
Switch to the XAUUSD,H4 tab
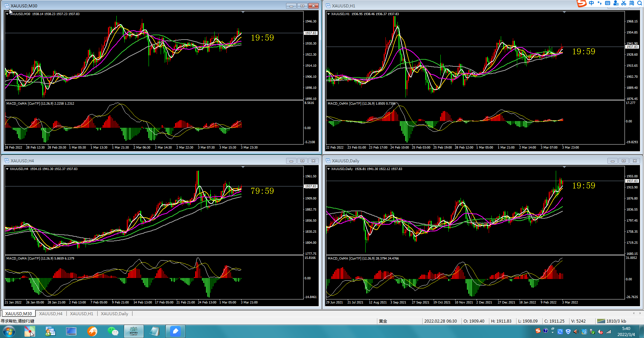[51, 314]
